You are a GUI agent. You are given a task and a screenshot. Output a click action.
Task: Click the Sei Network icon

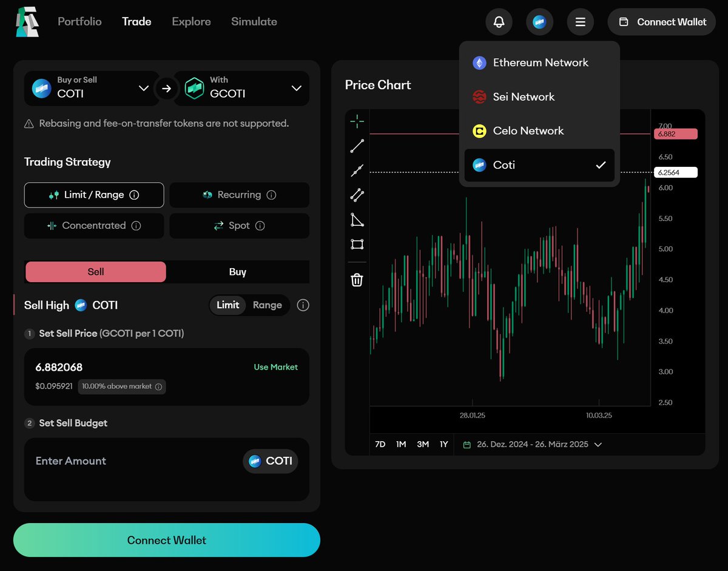(x=479, y=96)
